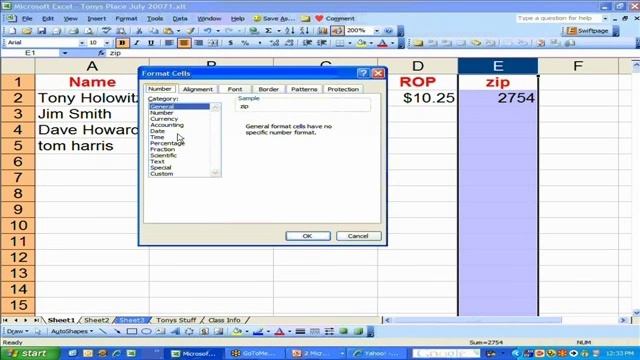Select the Rectangle drawing tool
This screenshot has height=360, width=640.
pos(131,331)
